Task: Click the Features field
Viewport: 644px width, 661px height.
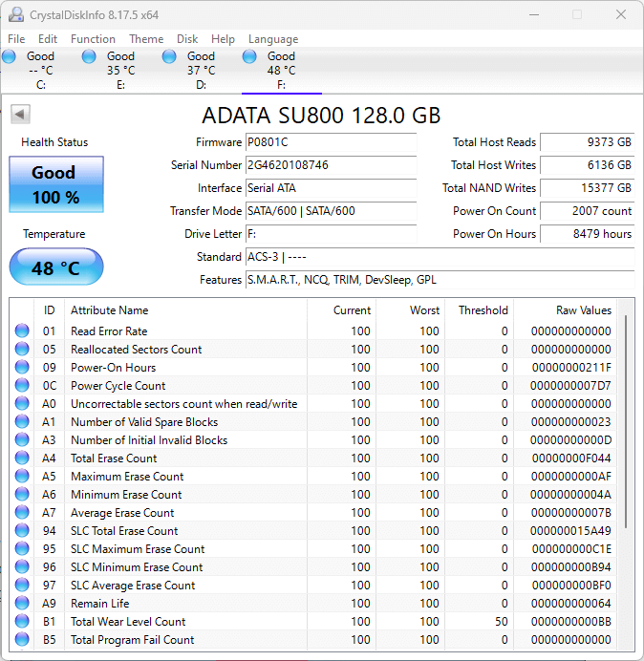Action: tap(440, 280)
